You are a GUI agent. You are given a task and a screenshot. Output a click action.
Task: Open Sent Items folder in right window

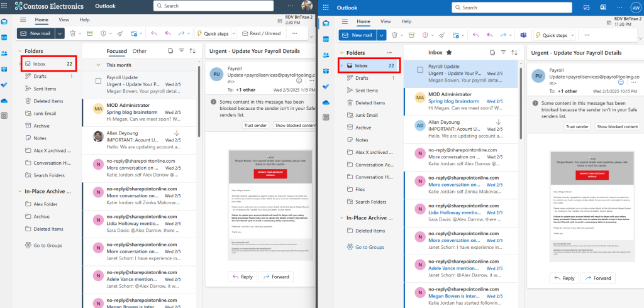(367, 91)
